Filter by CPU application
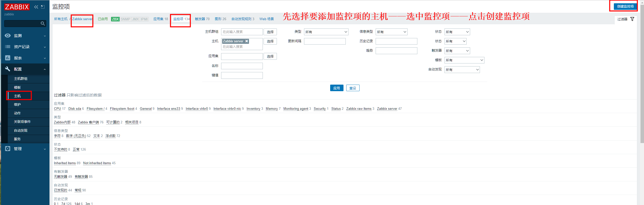Image resolution: width=644 pixels, height=205 pixels. click(x=58, y=109)
